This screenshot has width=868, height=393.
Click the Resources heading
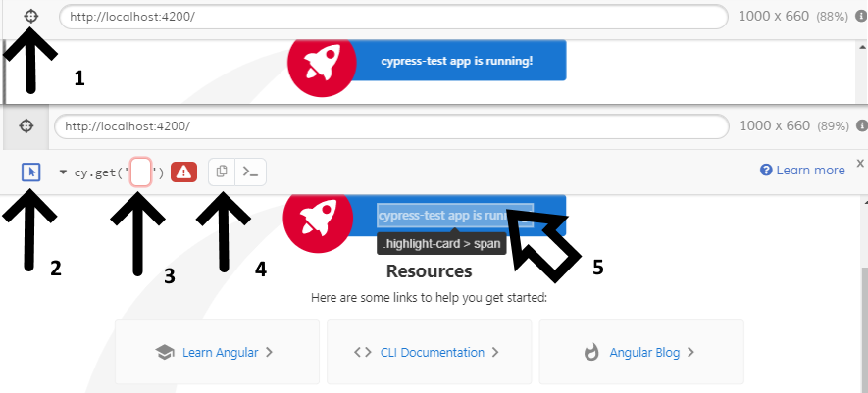click(x=429, y=271)
